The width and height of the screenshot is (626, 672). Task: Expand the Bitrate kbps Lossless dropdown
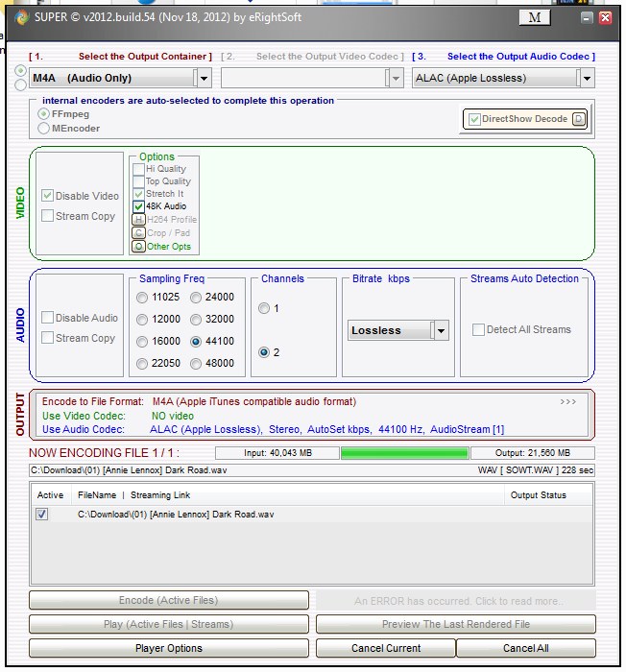pyautogui.click(x=441, y=330)
